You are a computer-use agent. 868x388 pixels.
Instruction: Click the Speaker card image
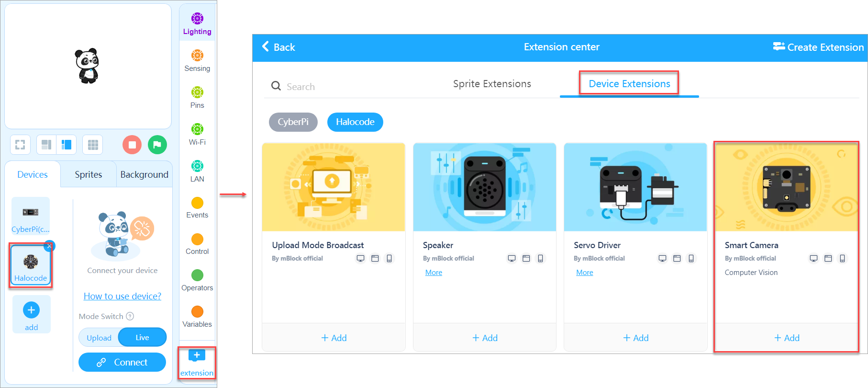pos(485,187)
